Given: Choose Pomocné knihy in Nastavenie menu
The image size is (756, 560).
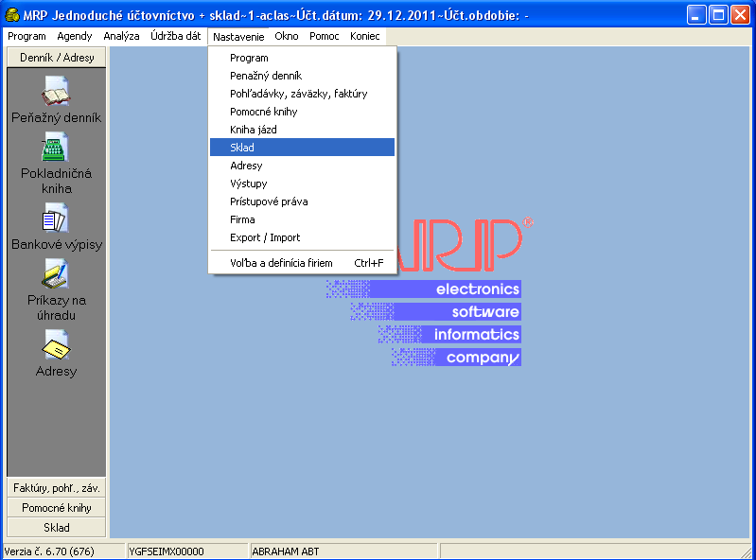Looking at the screenshot, I should tap(302, 112).
